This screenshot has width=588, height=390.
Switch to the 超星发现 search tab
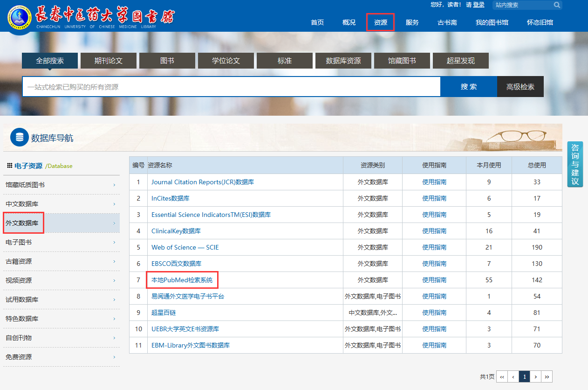[x=461, y=61]
